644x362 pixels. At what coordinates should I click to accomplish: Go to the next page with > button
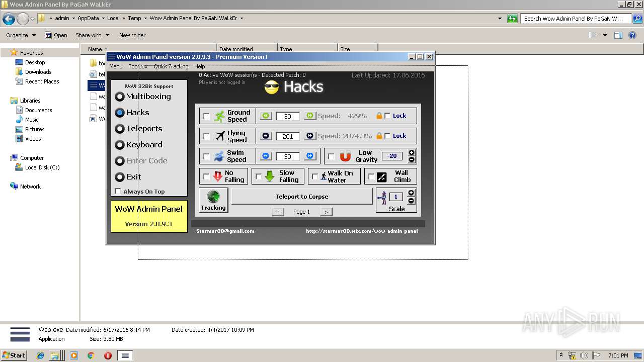point(326,212)
